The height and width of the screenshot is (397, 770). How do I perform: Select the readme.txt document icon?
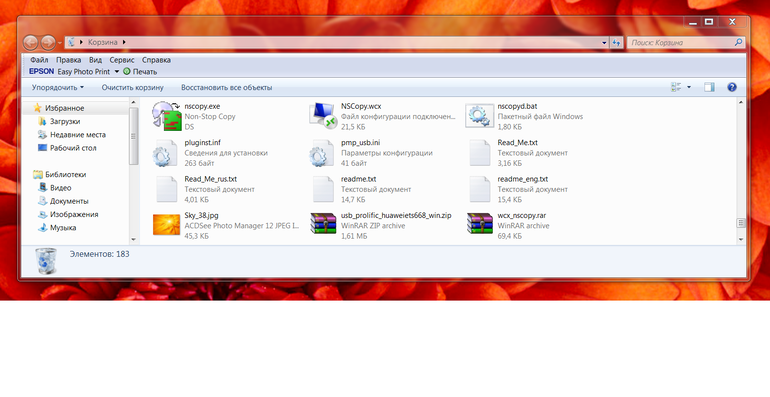click(323, 189)
